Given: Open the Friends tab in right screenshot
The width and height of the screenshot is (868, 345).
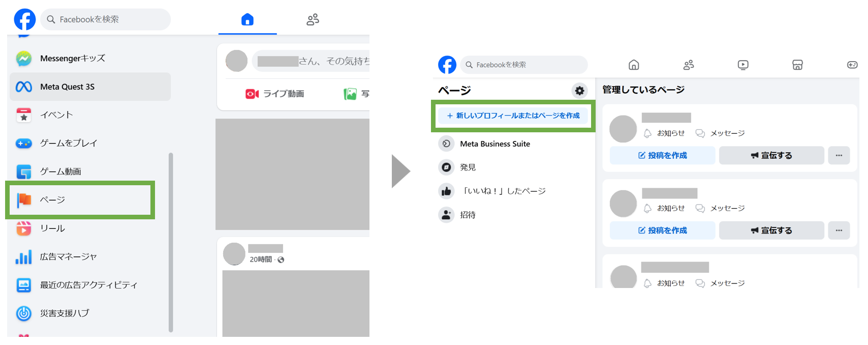Looking at the screenshot, I should [689, 65].
